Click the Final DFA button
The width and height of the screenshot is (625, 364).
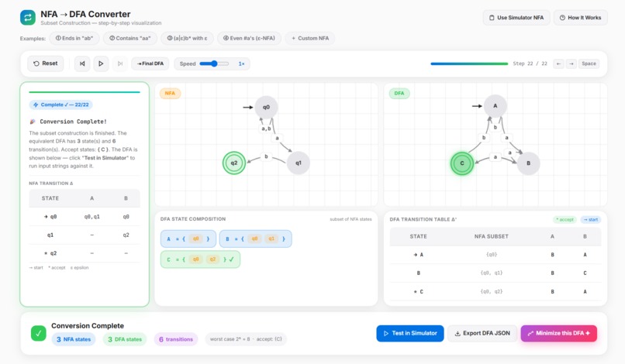click(150, 64)
